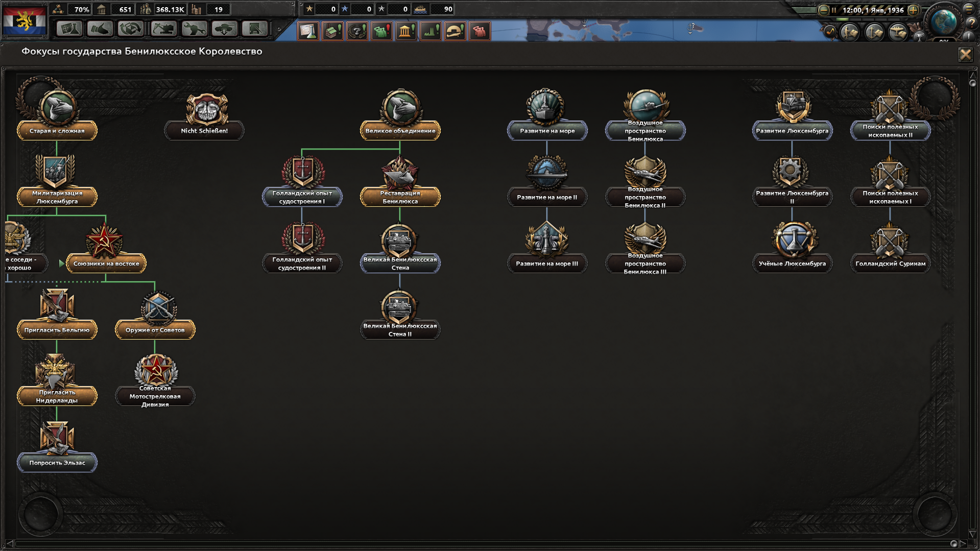This screenshot has width=980, height=551.
Task: Toggle the music note button
Action: click(830, 33)
